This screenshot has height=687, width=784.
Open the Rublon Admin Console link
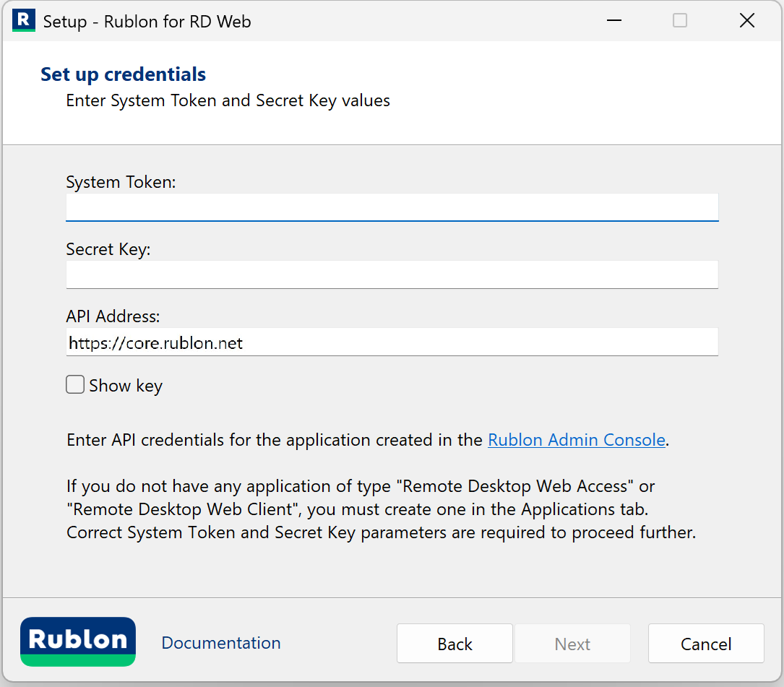pyautogui.click(x=576, y=440)
